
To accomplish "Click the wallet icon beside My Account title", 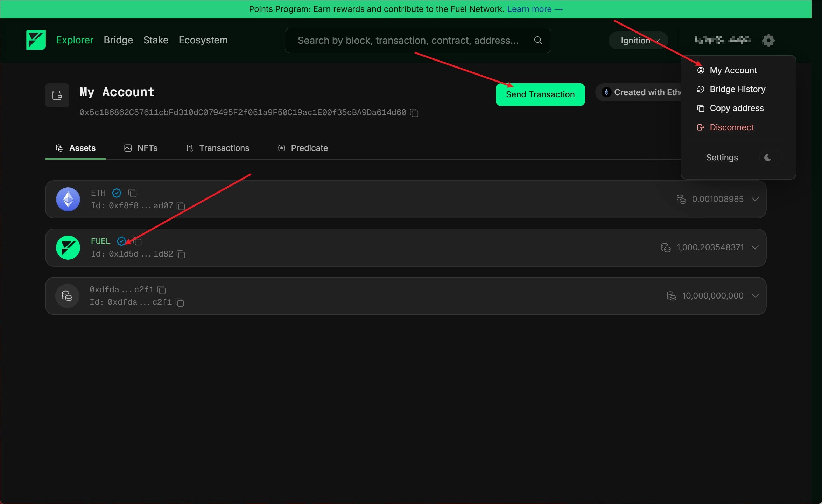I will coord(57,95).
